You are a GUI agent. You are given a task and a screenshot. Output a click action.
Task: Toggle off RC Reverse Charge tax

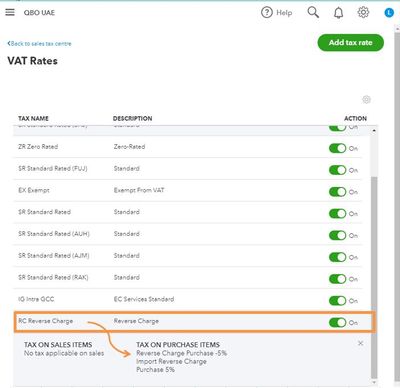pos(337,322)
